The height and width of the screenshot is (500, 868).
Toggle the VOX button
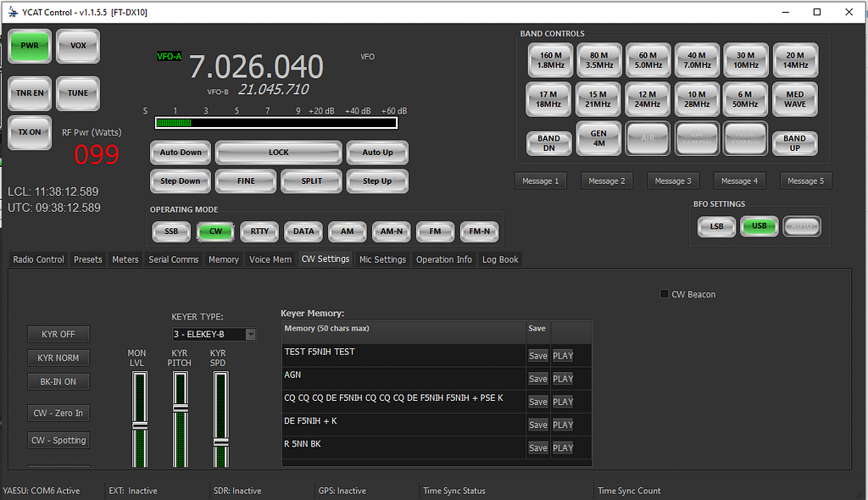click(78, 46)
